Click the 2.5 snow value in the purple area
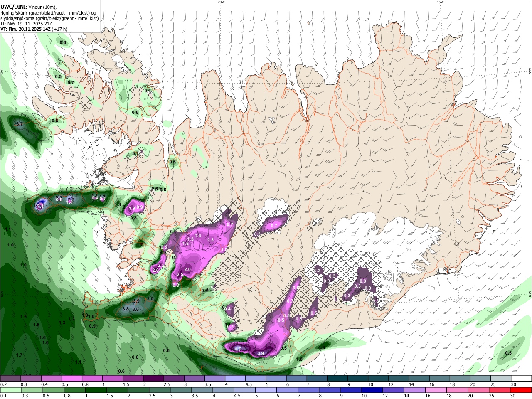 (180, 275)
